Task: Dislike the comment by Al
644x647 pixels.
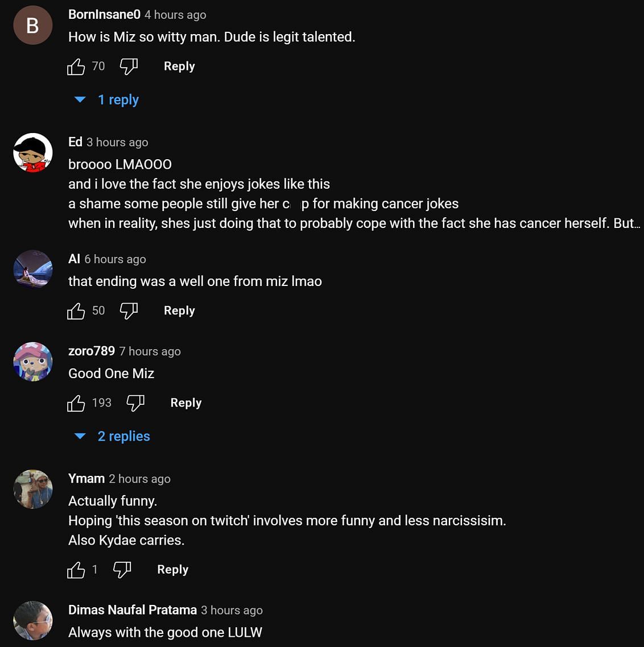Action: click(129, 311)
